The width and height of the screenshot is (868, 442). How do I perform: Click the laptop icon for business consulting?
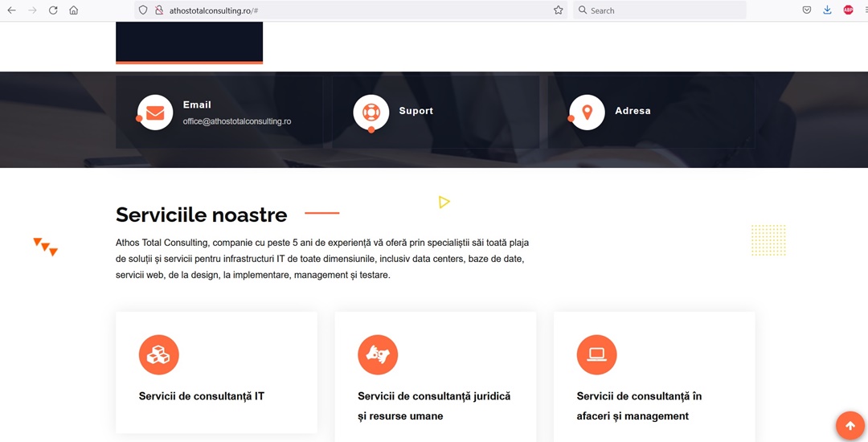596,354
